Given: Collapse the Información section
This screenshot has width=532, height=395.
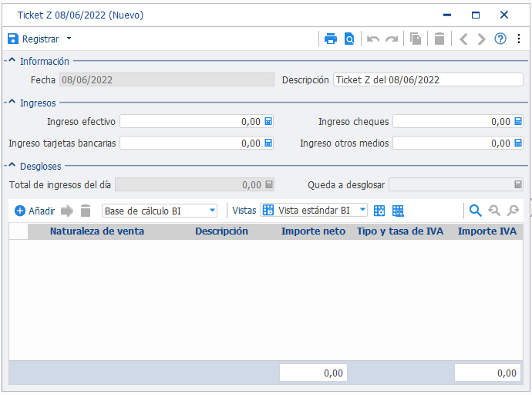Looking at the screenshot, I should tap(12, 60).
